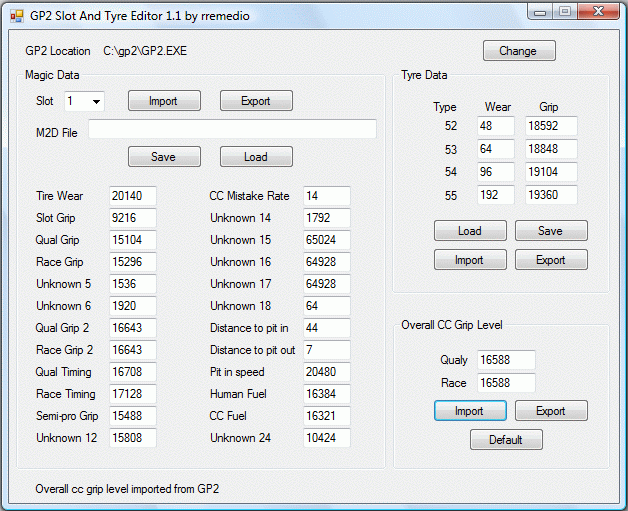The width and height of the screenshot is (628, 511).
Task: Import Overall CC Grip Level
Action: pyautogui.click(x=470, y=411)
